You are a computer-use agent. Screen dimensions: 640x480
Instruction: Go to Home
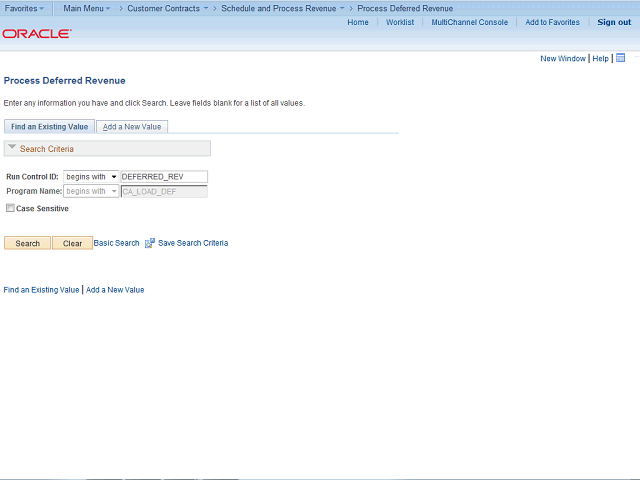(x=358, y=22)
